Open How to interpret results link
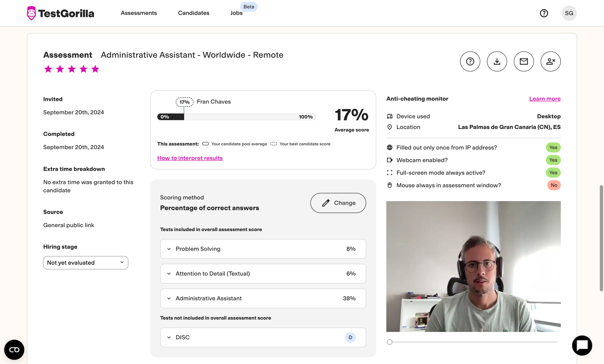Viewport: 604px width, 364px height. 190,158
